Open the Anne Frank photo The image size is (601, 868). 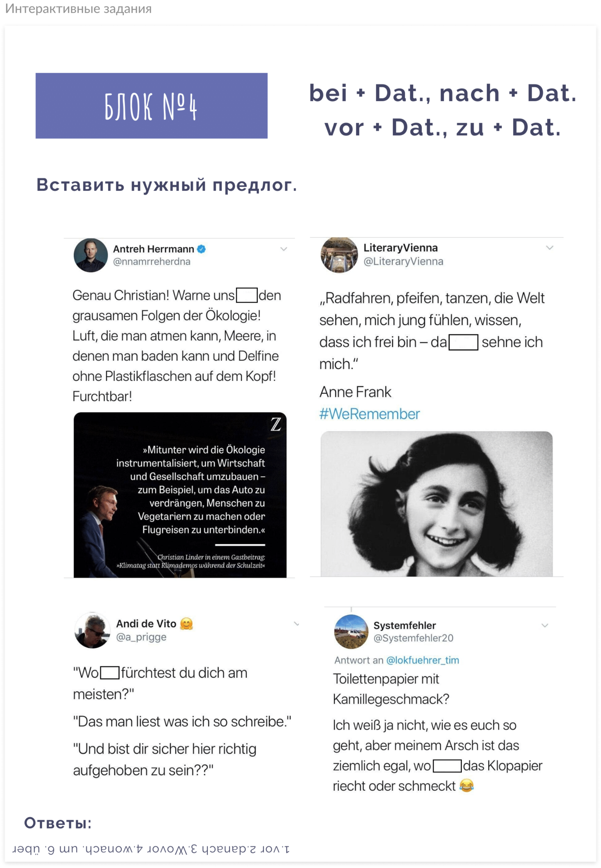(x=437, y=504)
